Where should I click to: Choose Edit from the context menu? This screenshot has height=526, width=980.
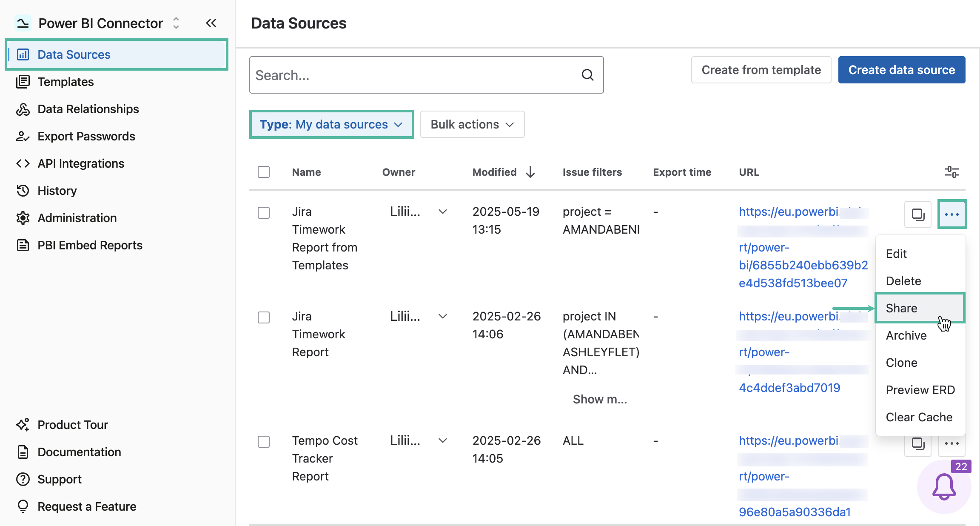(920, 254)
